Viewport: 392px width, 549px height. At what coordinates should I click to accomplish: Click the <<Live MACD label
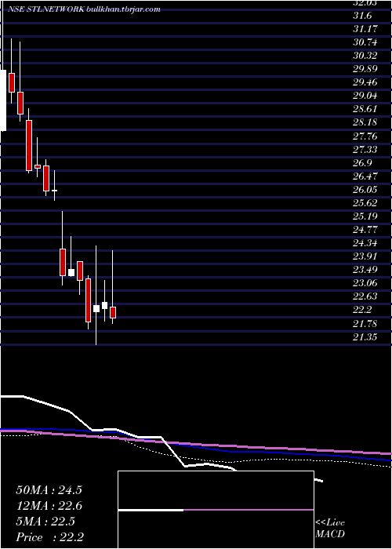pos(330,529)
